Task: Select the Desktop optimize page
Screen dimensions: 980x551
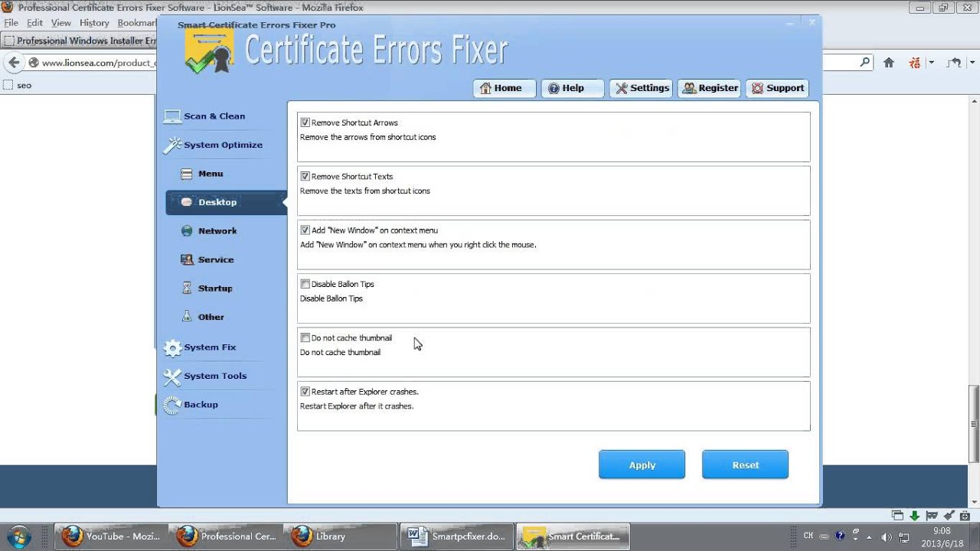Action: coord(225,202)
